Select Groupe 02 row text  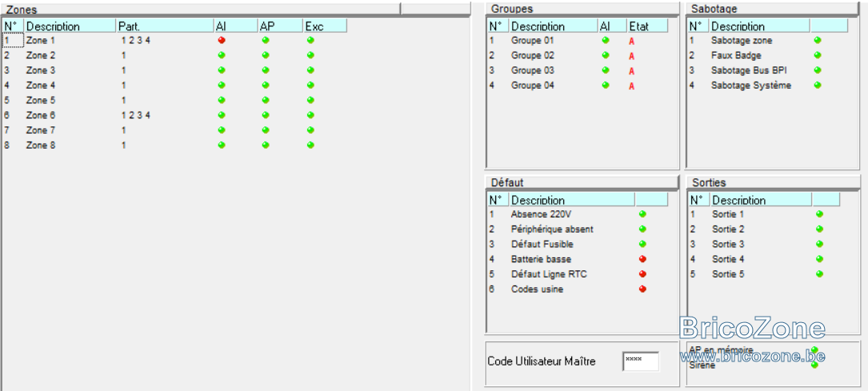coord(533,55)
